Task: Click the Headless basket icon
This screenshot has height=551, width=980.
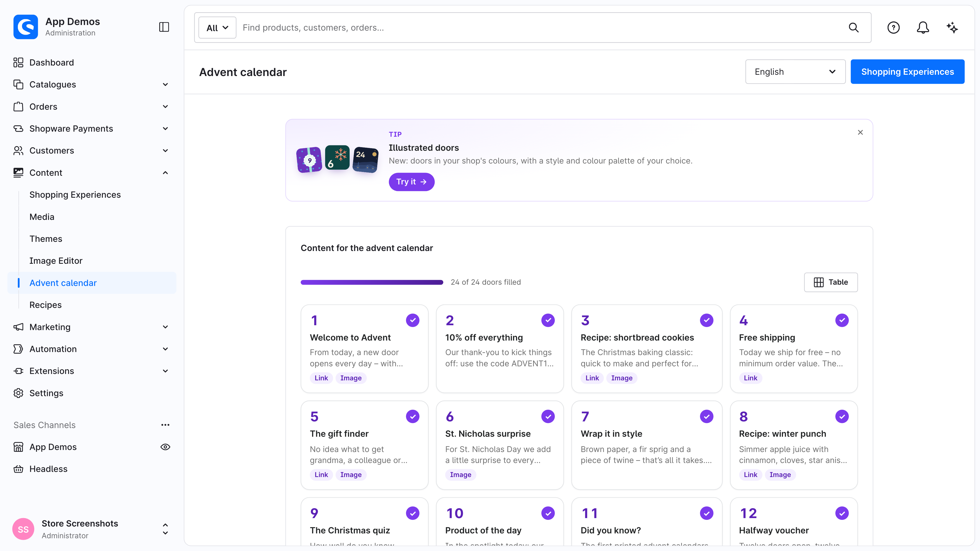Action: click(x=18, y=469)
